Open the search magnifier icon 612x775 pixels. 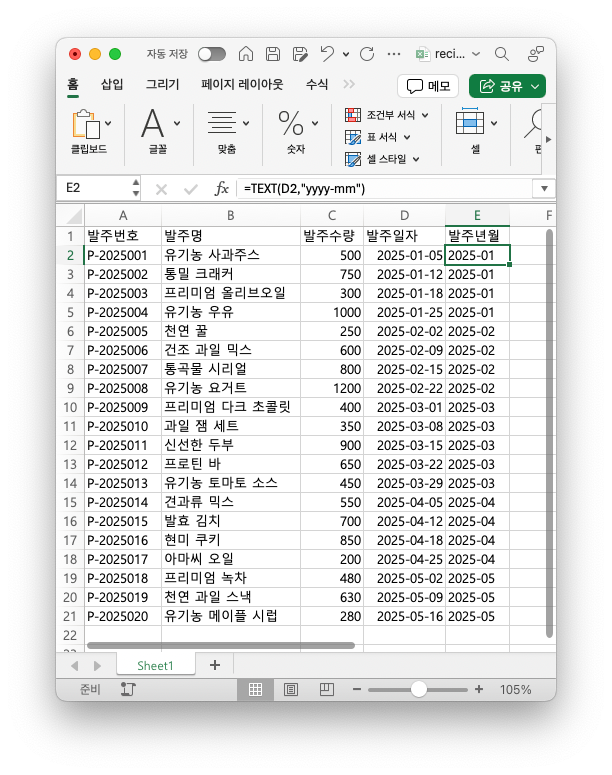pyautogui.click(x=502, y=54)
